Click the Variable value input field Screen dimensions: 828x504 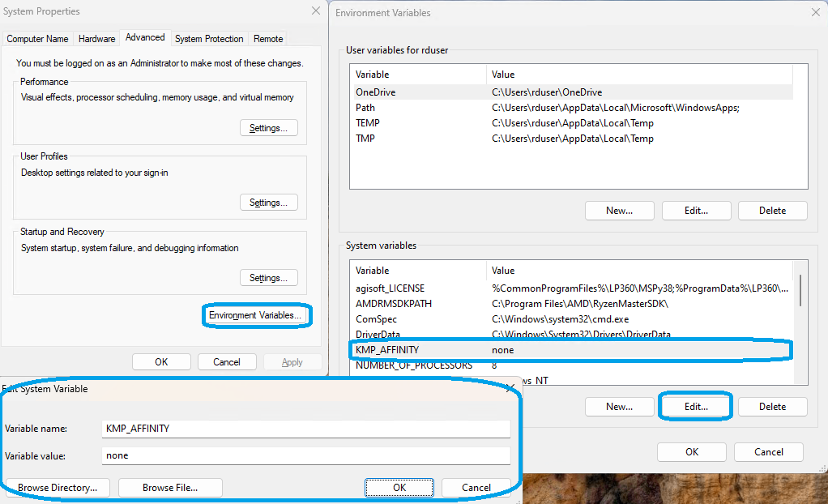click(x=305, y=455)
